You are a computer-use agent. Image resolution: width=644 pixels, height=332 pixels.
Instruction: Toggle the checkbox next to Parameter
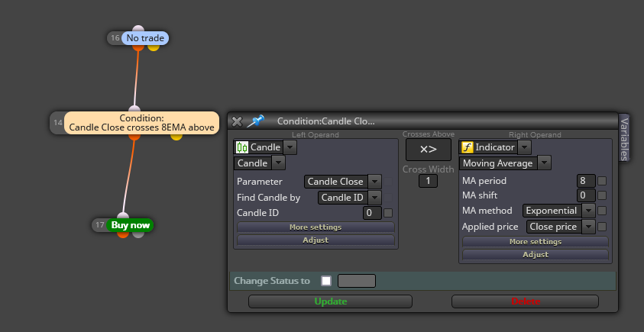pyautogui.click(x=388, y=182)
